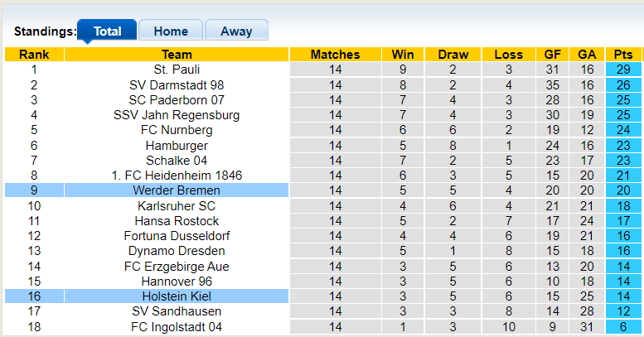Open Schalke 04 team link
Image resolution: width=644 pixels, height=337 pixels.
point(177,161)
